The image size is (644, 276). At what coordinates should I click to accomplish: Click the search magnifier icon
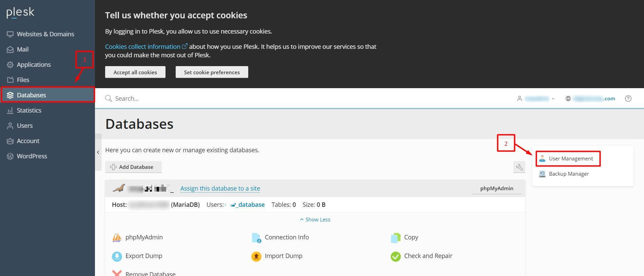coord(109,98)
